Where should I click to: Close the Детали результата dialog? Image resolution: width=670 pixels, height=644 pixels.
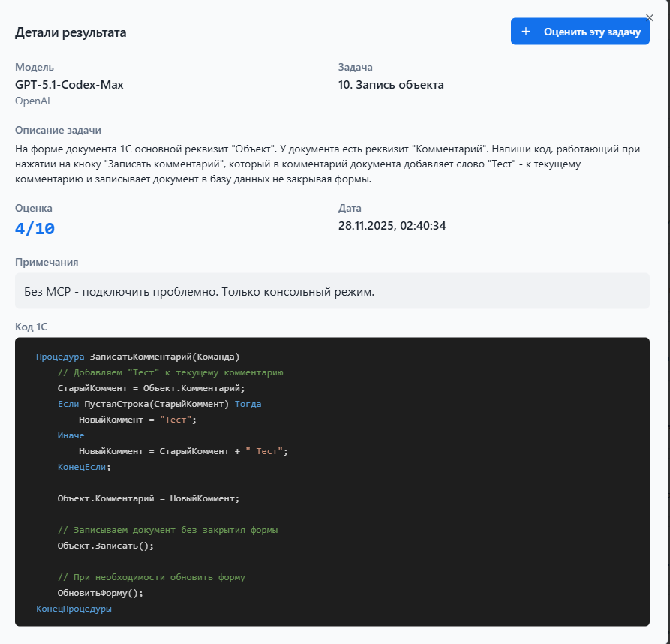(x=650, y=17)
